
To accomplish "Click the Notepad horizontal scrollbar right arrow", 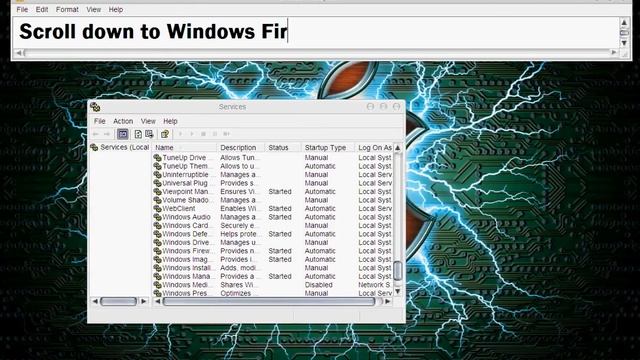I will [x=613, y=53].
